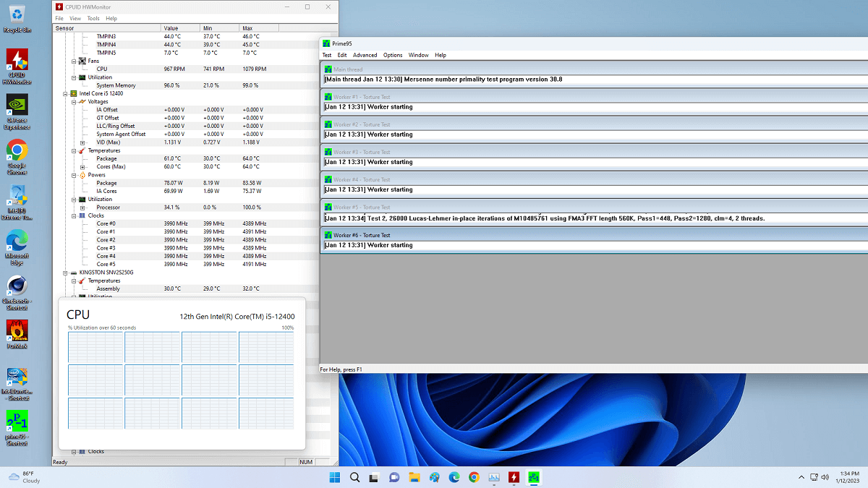Select the GeForce Experience desktop icon

[17, 112]
